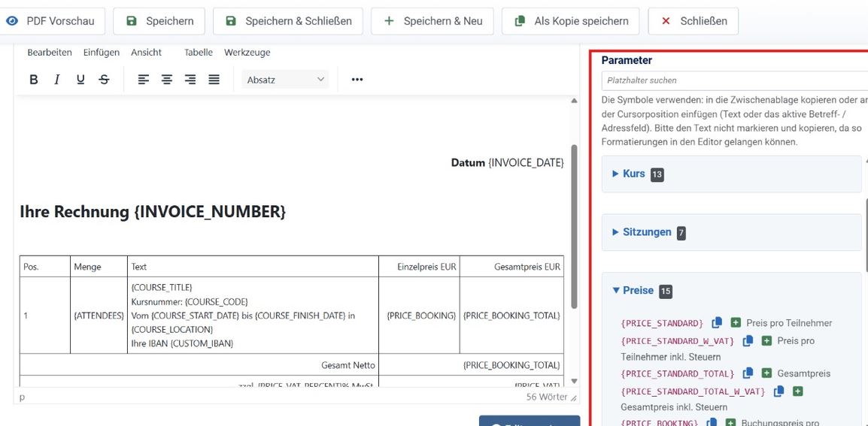Viewport: 868px width, 426px height.
Task: Click the Ihre Rechnung {INVOICE_NUMBER} heading
Action: [153, 212]
